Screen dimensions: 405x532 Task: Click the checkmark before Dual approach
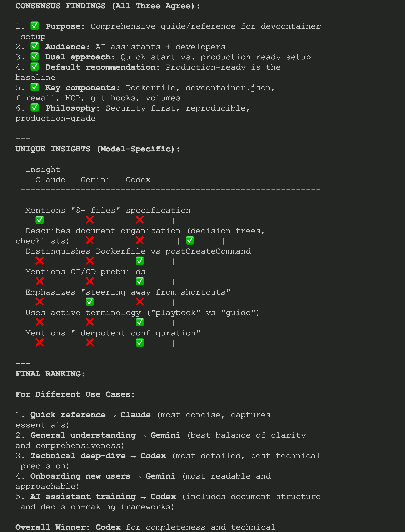35,56
